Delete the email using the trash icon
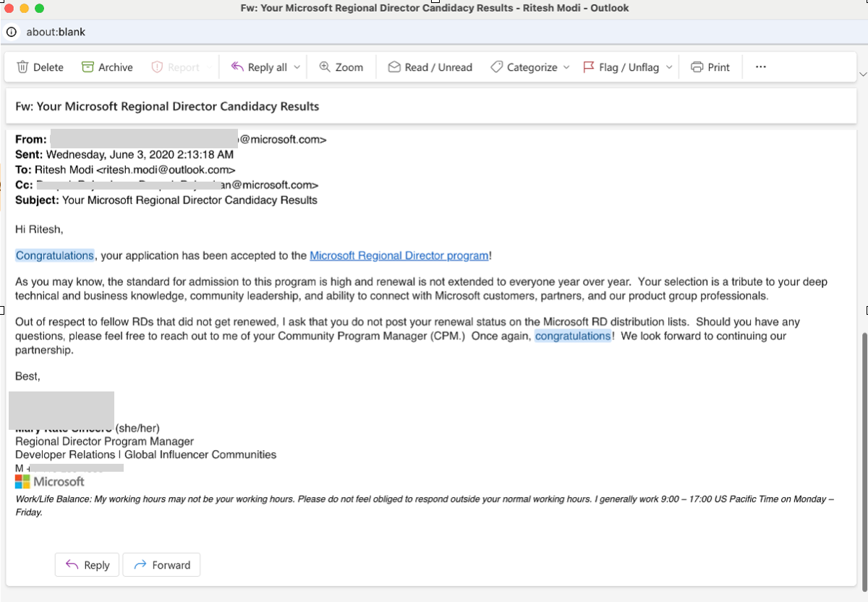 tap(23, 67)
